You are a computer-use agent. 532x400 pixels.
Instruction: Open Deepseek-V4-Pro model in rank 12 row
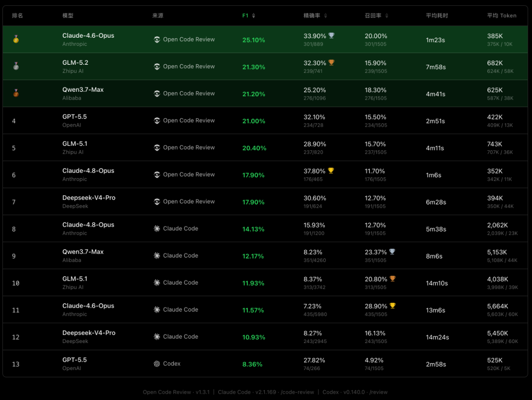[89, 333]
